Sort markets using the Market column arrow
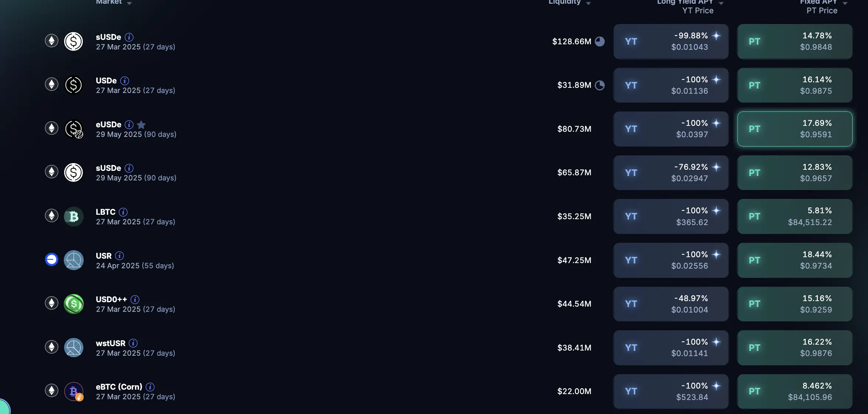The width and height of the screenshot is (868, 414). pyautogui.click(x=129, y=3)
